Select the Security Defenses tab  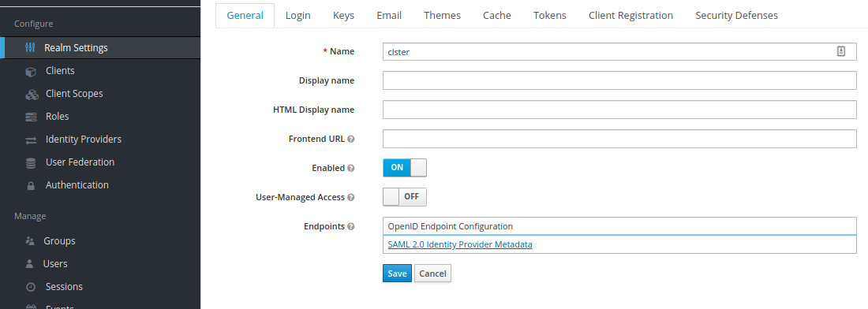736,16
